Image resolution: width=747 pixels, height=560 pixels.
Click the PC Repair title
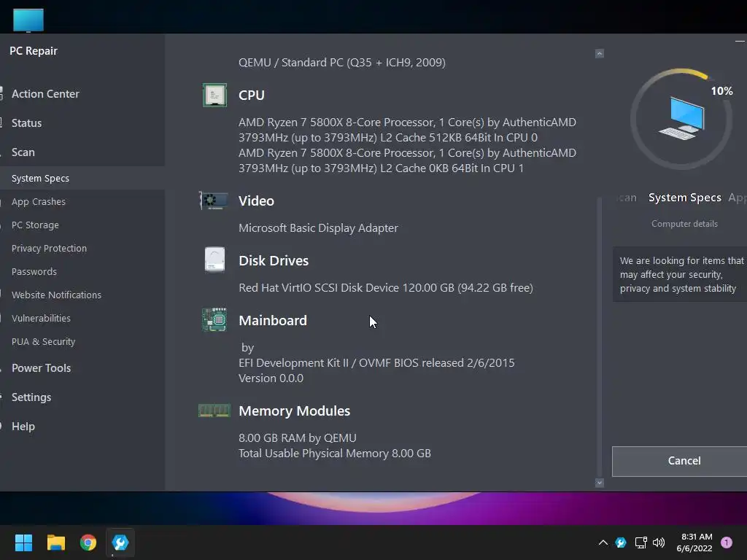34,50
